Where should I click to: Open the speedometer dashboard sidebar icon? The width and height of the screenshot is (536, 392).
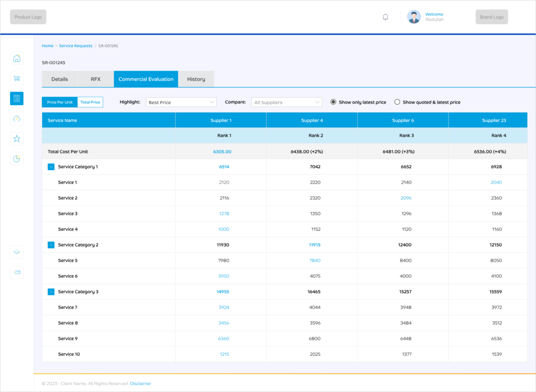(17, 119)
